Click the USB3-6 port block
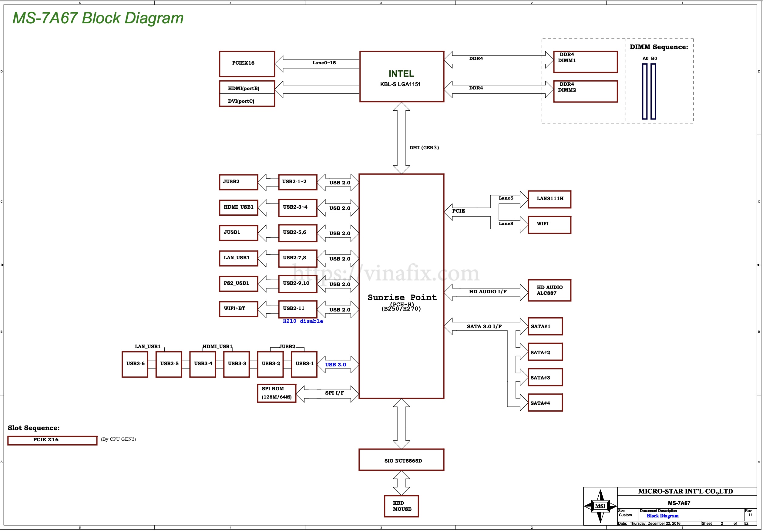Viewport: 763px width, 532px height. (135, 364)
